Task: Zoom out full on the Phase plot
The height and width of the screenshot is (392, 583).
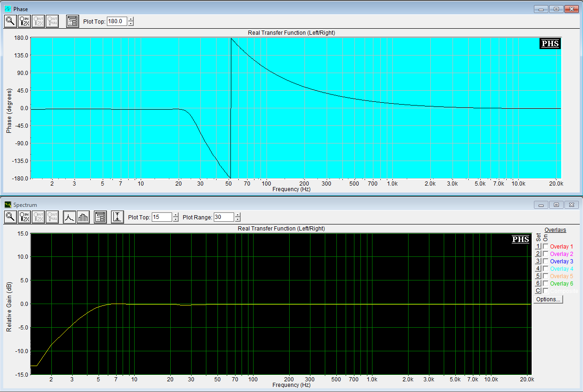Action: click(x=52, y=21)
